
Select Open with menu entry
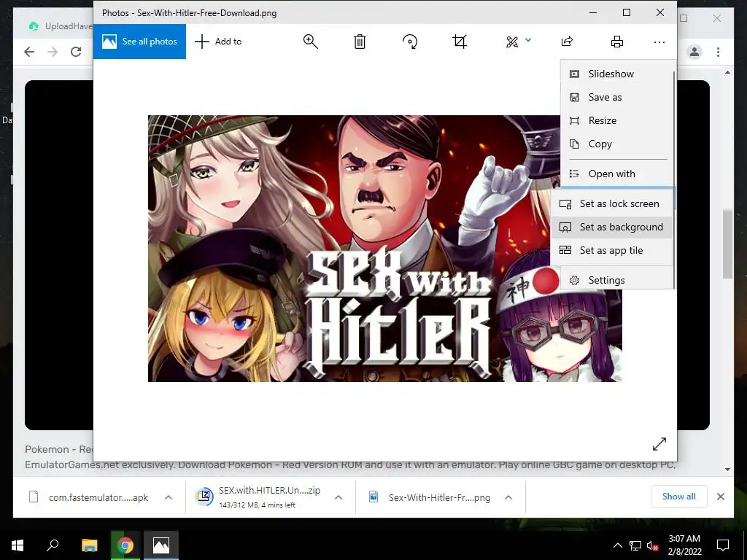pos(617,174)
